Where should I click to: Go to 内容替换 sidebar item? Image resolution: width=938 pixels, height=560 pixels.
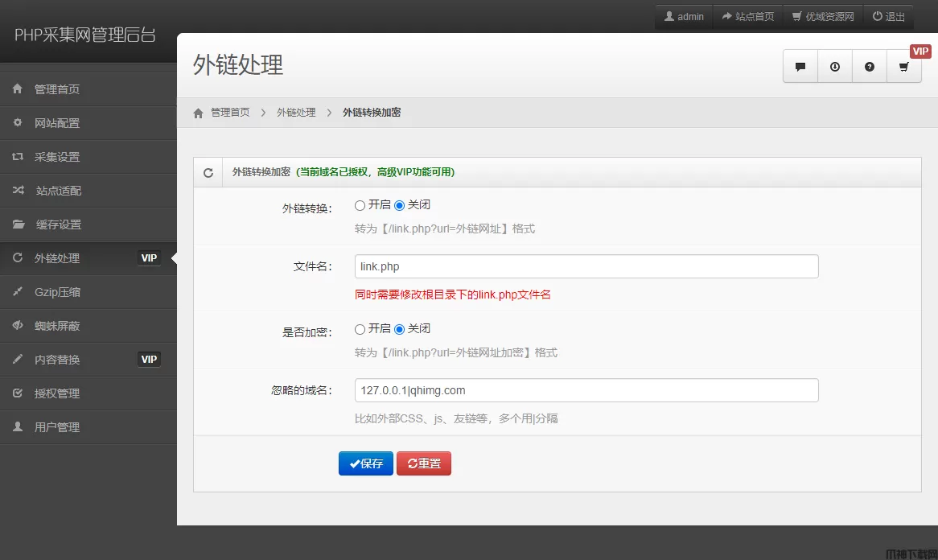coord(57,360)
